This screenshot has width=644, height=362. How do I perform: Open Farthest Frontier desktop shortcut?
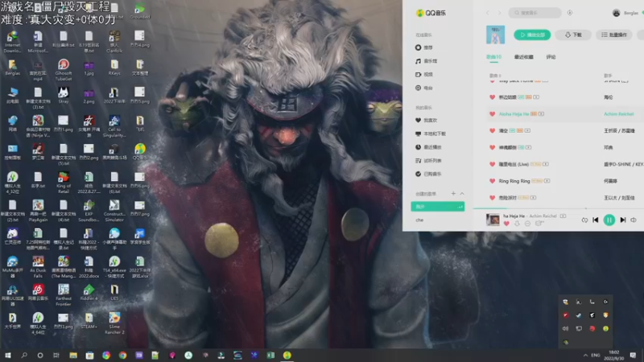pyautogui.click(x=64, y=295)
